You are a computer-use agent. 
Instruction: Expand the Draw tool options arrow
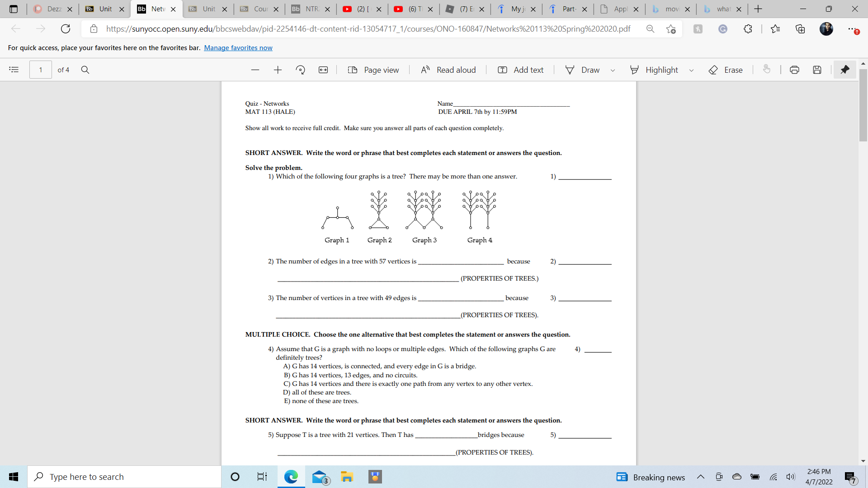pos(613,70)
